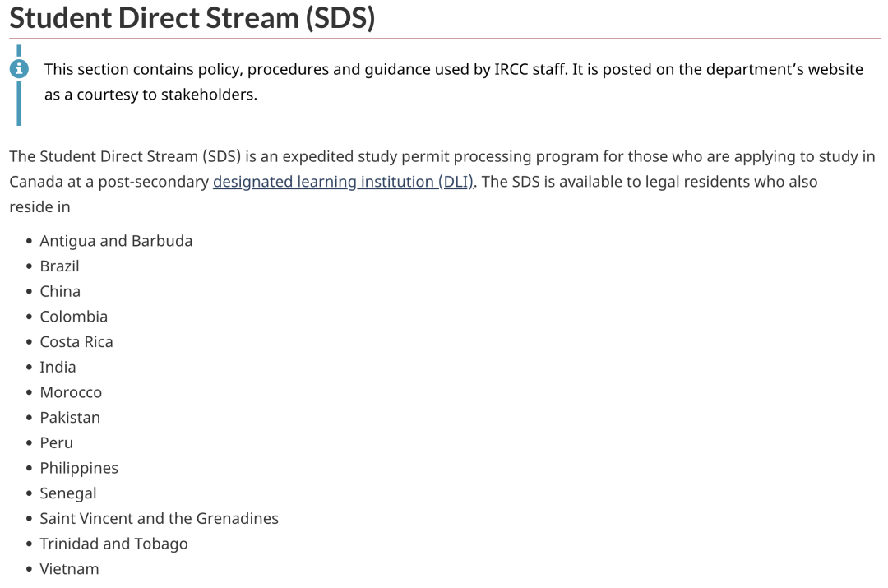Click on Colombia in the country list
This screenshot has width=888, height=588.
point(74,316)
